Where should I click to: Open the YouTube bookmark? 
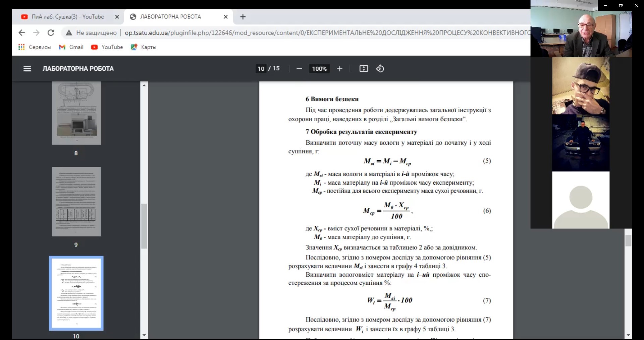[107, 47]
